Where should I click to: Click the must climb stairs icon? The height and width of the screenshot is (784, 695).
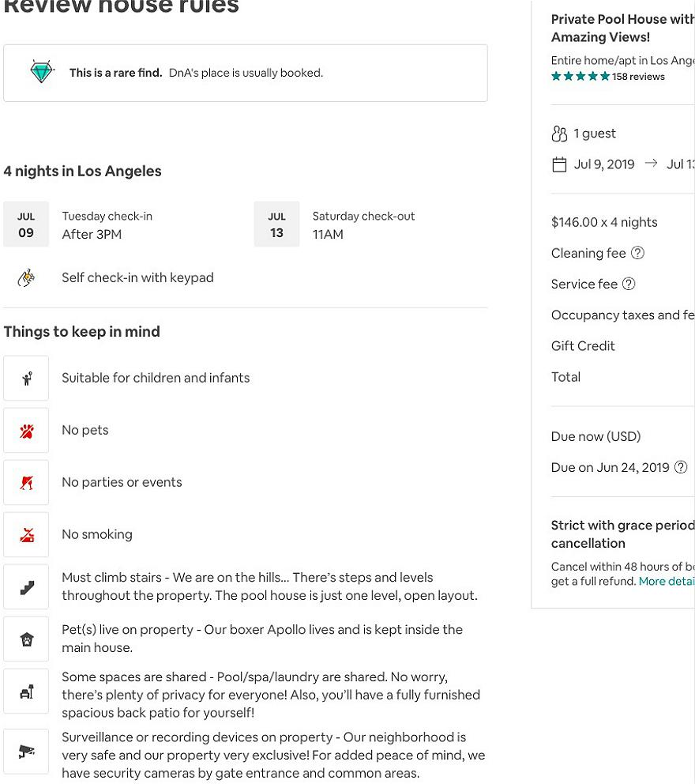click(27, 587)
